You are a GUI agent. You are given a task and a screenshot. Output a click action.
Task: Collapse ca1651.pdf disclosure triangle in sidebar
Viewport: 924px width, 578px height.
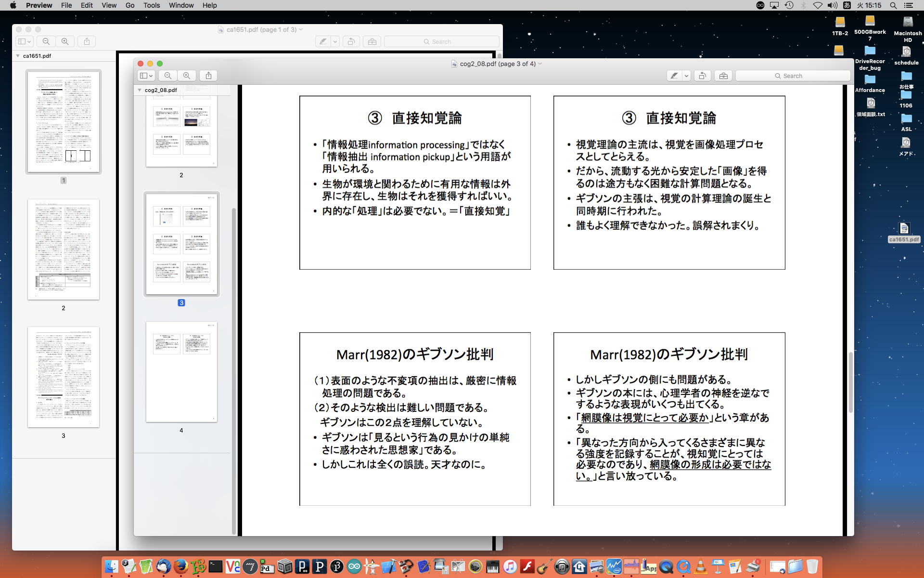(18, 56)
